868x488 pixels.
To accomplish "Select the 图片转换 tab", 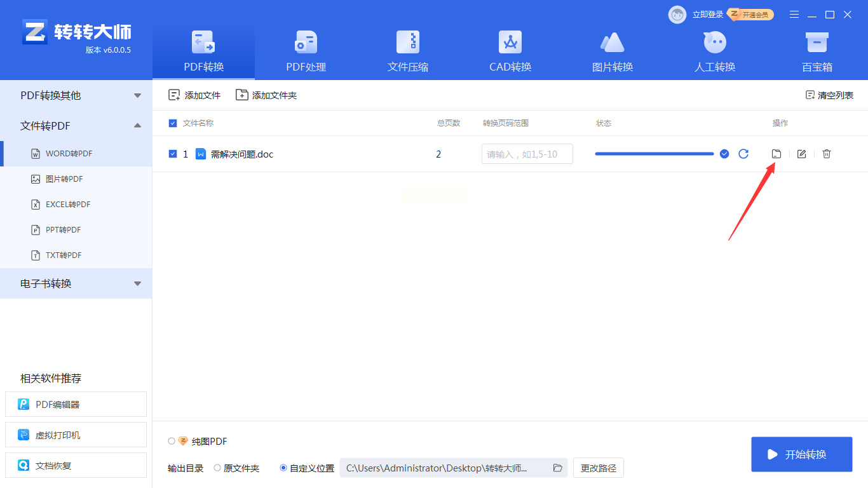I will 613,52.
